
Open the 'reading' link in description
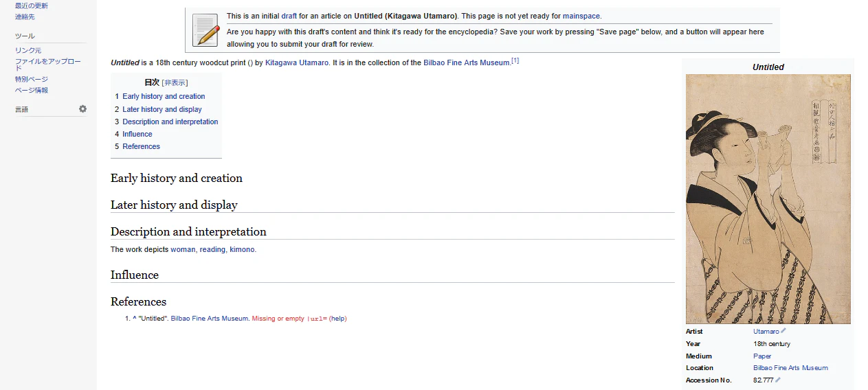pyautogui.click(x=212, y=249)
